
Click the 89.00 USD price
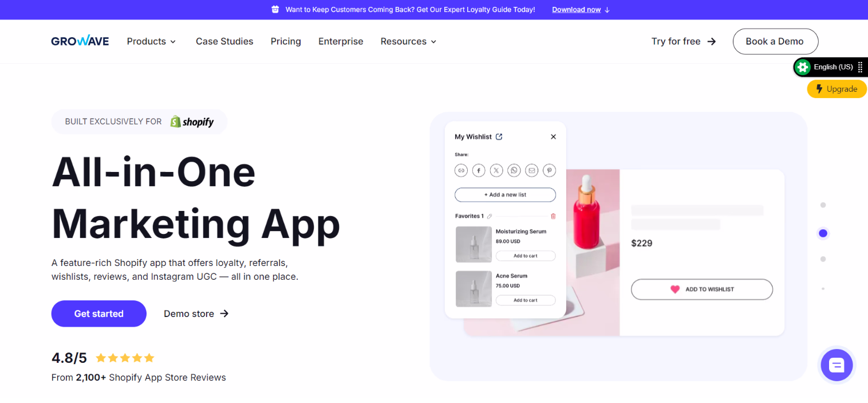(x=508, y=241)
